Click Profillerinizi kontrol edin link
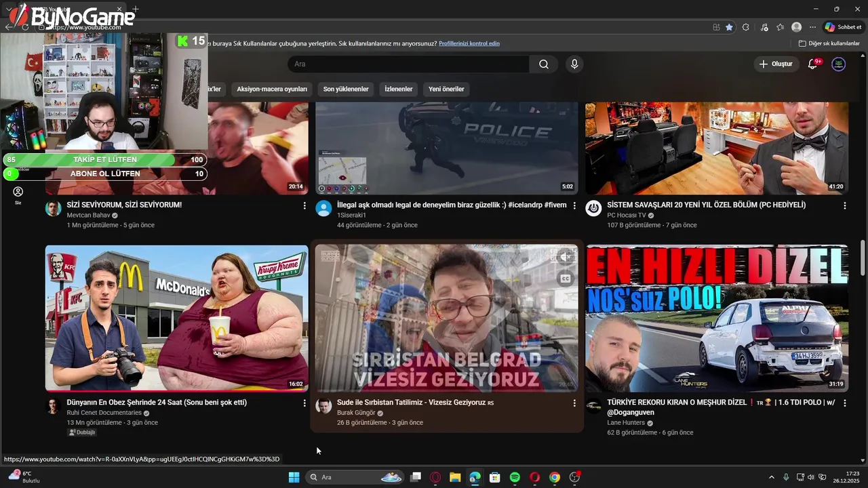 coord(469,43)
